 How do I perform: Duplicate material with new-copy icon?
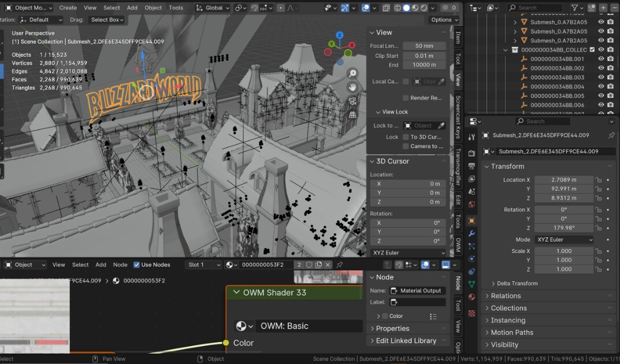coord(318,265)
